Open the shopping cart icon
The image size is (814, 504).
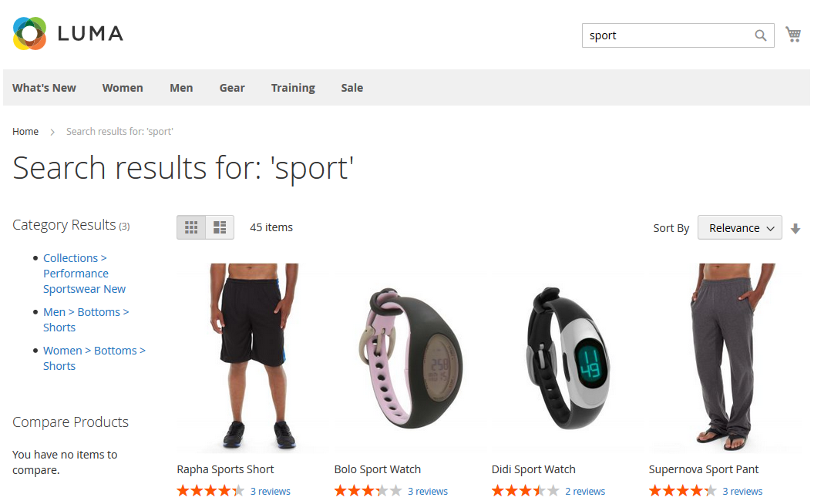tap(793, 34)
